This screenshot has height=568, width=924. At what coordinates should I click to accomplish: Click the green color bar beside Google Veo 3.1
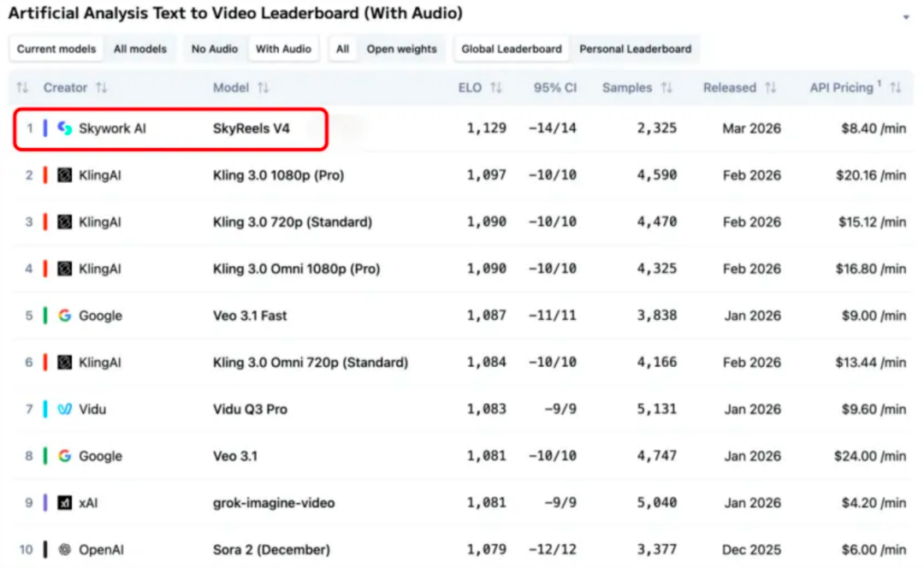(x=45, y=456)
